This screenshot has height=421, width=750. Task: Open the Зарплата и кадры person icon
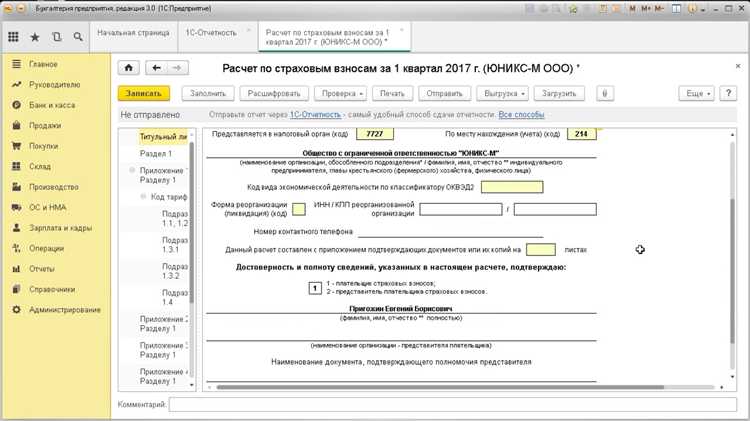click(16, 228)
